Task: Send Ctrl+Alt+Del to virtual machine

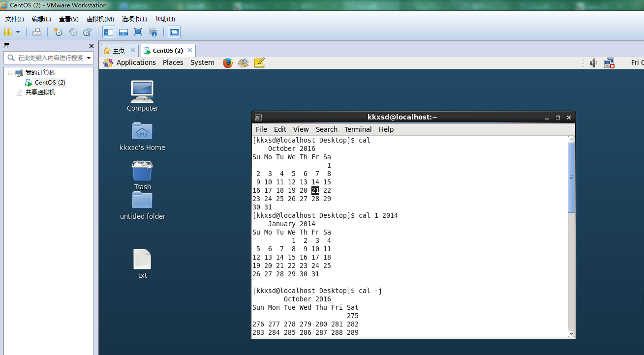Action: pyautogui.click(x=37, y=32)
